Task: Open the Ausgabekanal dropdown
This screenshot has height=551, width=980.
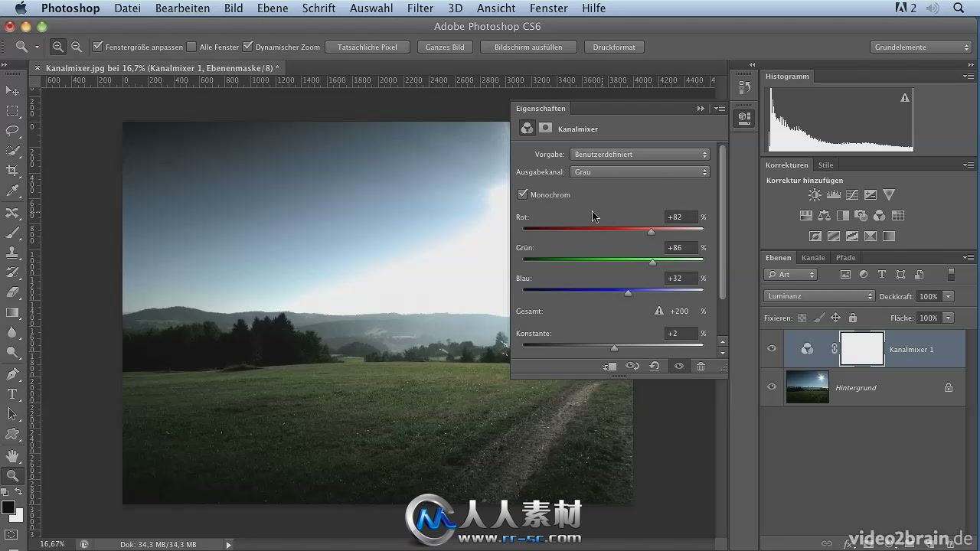Action: pos(640,172)
